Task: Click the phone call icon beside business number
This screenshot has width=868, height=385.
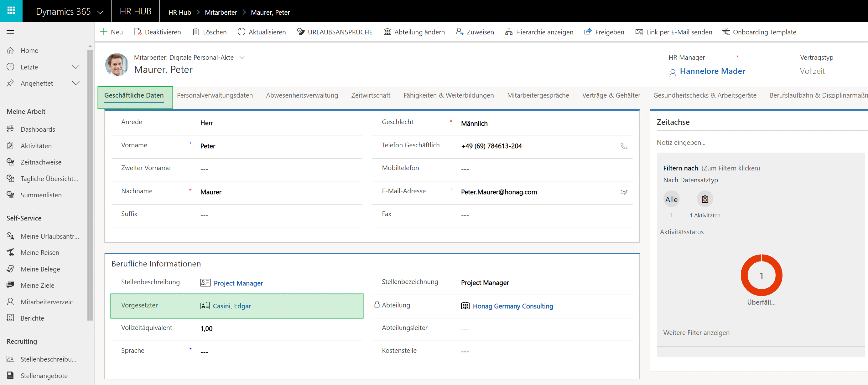Action: [x=624, y=146]
